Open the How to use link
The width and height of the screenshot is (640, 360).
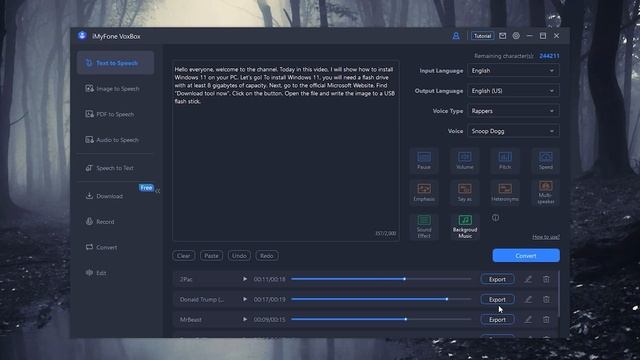pos(546,237)
